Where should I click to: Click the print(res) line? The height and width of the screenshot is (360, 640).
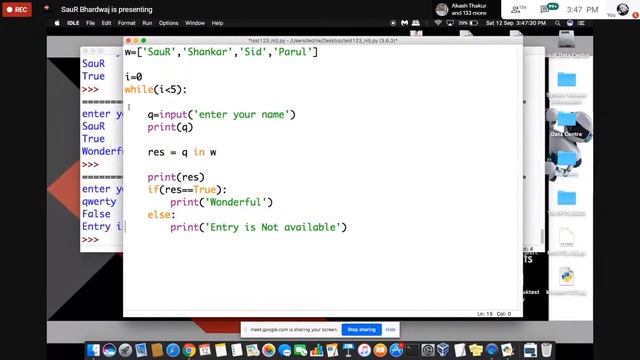[176, 177]
